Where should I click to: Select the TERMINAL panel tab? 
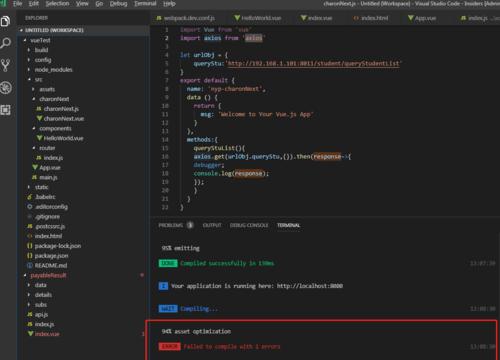click(288, 225)
